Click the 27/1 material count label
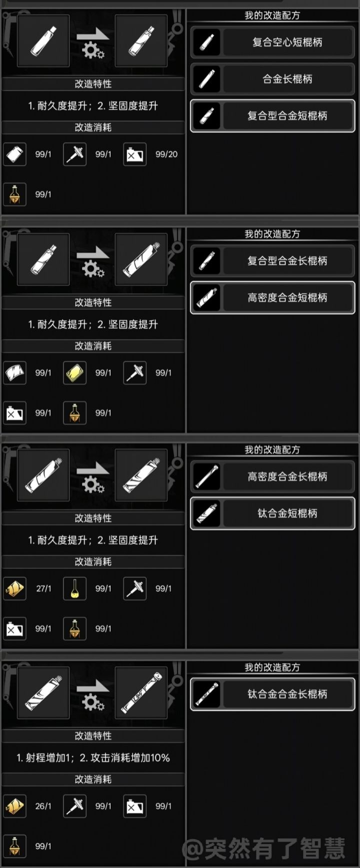 tap(43, 588)
